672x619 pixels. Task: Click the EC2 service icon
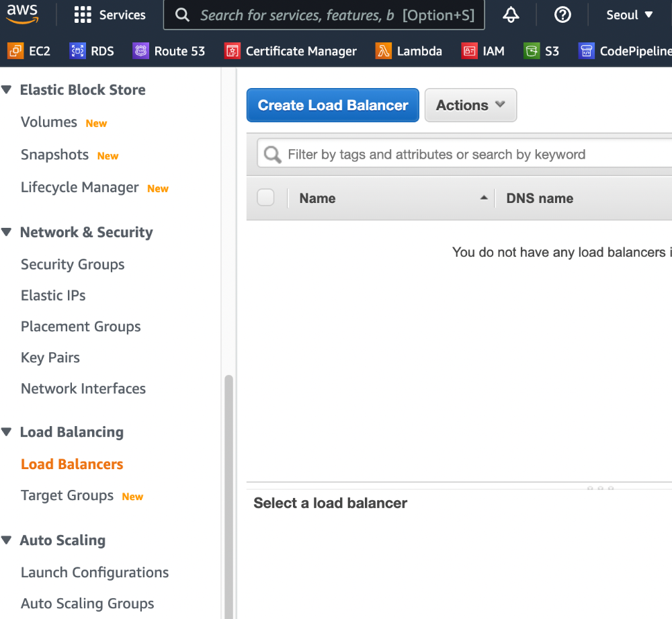[x=15, y=51]
